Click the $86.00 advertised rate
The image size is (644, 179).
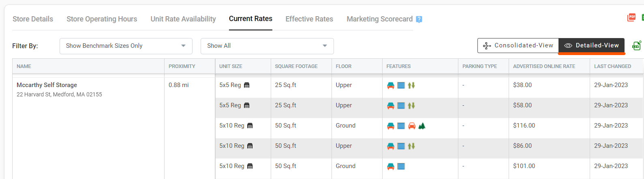(x=522, y=146)
